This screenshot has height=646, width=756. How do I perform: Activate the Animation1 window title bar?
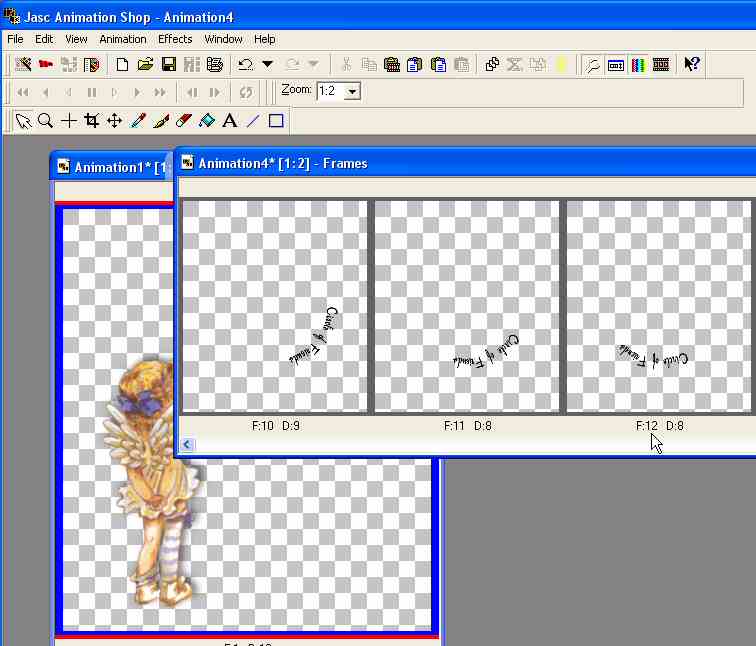112,167
